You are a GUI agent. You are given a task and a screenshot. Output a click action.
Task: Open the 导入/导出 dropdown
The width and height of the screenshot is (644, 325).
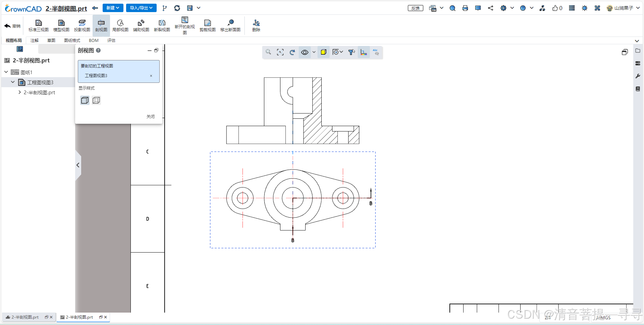tap(141, 8)
